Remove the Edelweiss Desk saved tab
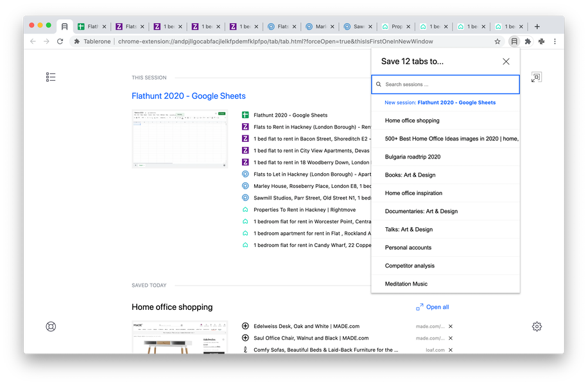This screenshot has height=385, width=588. (x=451, y=327)
